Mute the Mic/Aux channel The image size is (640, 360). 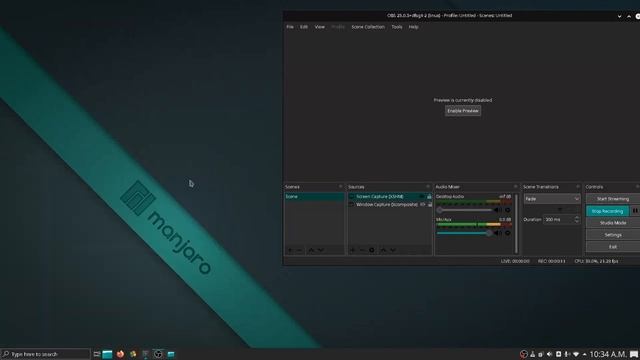tap(498, 233)
